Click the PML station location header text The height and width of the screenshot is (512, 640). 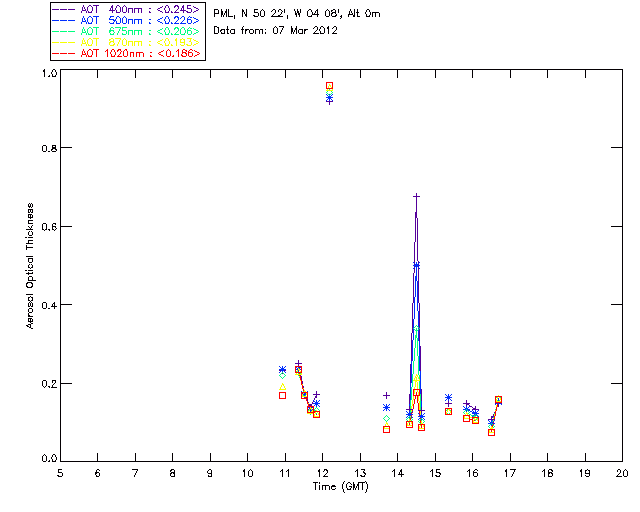pyautogui.click(x=297, y=13)
